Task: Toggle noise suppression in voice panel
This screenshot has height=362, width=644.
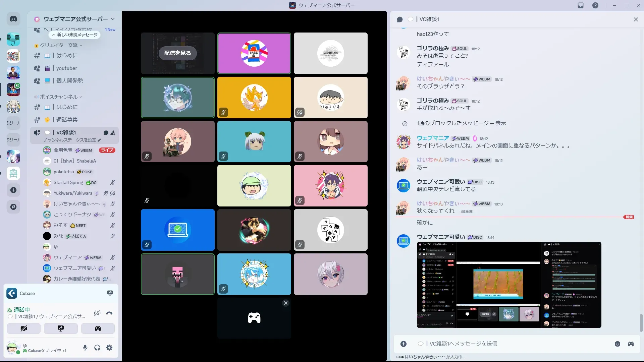Action: point(97,313)
